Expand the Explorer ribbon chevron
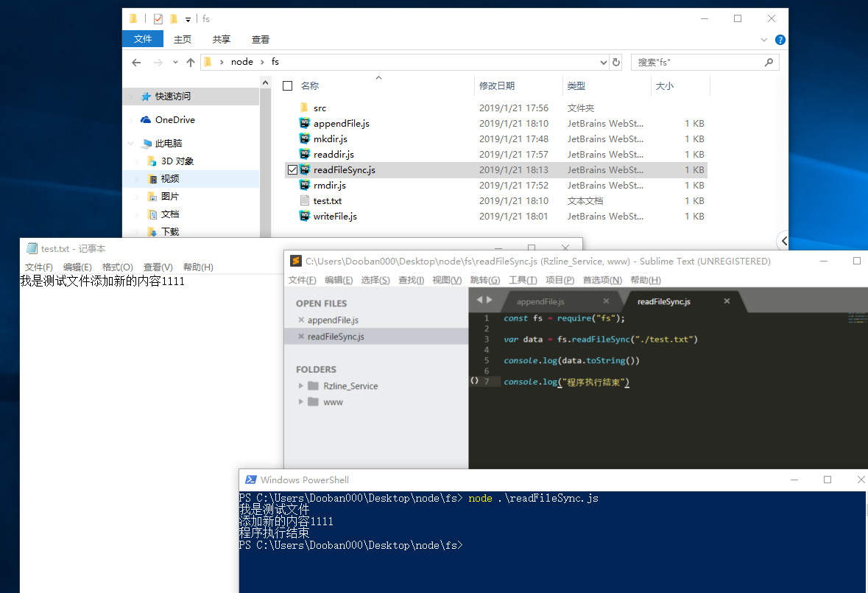Image resolution: width=868 pixels, height=593 pixels. click(764, 40)
